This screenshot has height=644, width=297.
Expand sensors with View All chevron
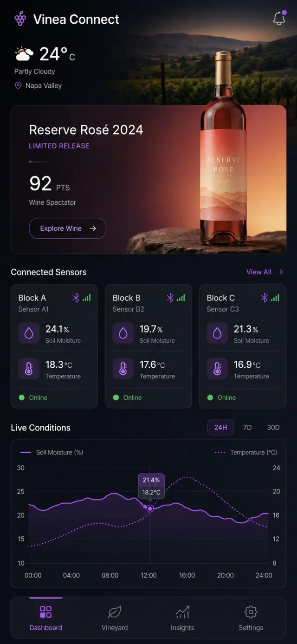pyautogui.click(x=281, y=272)
